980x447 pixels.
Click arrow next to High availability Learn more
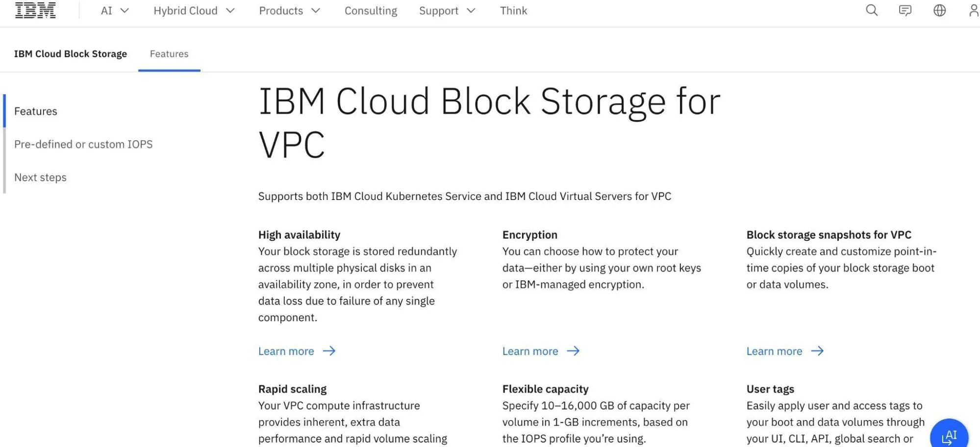(x=329, y=351)
